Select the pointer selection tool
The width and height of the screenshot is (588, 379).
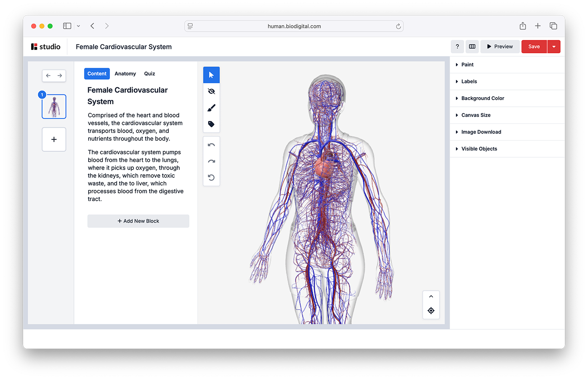(x=211, y=75)
